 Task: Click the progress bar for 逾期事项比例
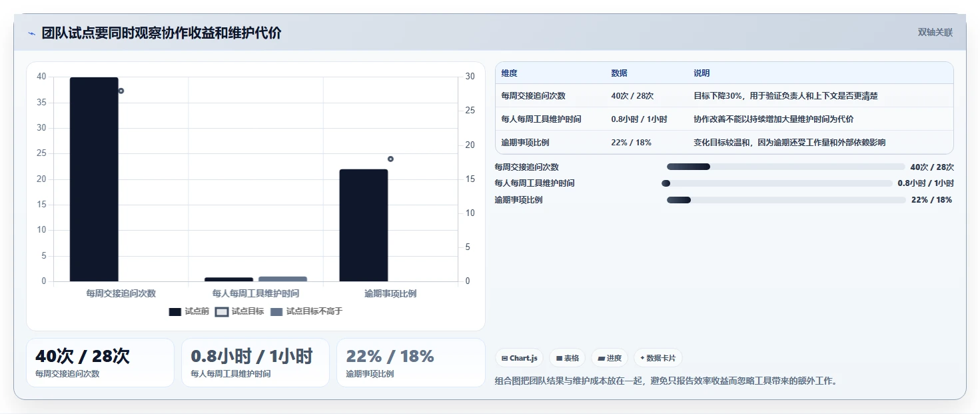pos(786,200)
